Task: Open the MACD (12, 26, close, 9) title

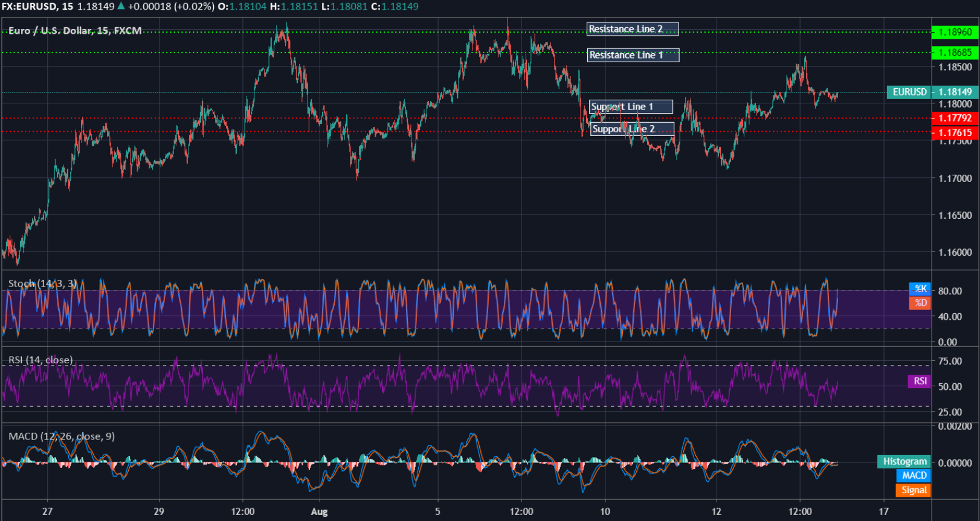Action: tap(62, 436)
